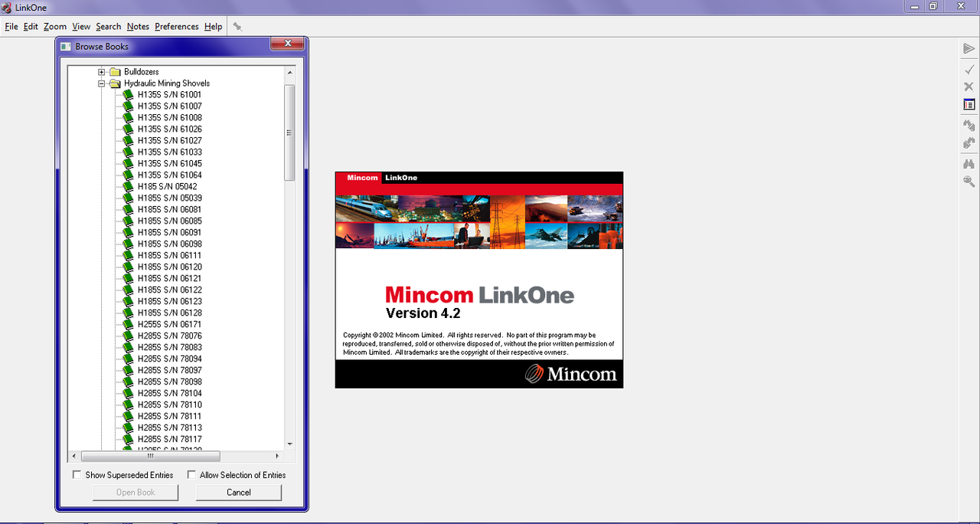
Task: Select book H185S S/N 06091
Action: (x=169, y=233)
